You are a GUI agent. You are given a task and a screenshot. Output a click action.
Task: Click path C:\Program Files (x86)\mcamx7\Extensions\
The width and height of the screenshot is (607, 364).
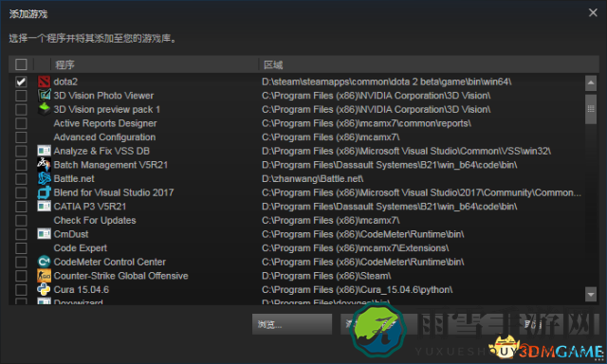pos(355,248)
